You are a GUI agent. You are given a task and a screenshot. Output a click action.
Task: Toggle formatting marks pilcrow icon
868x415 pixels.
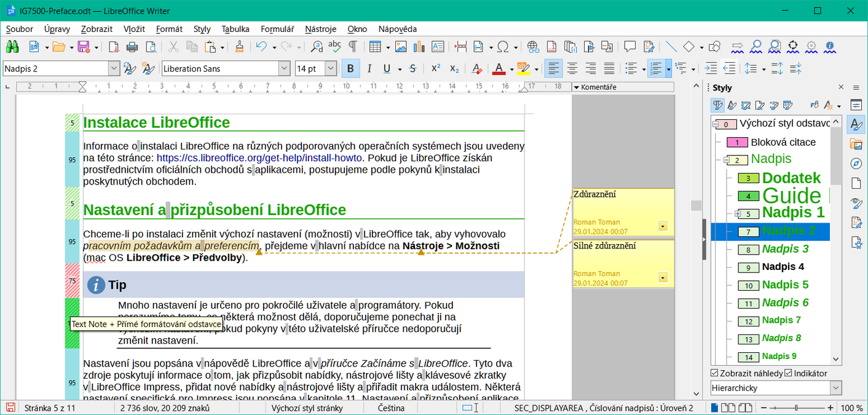click(x=353, y=47)
